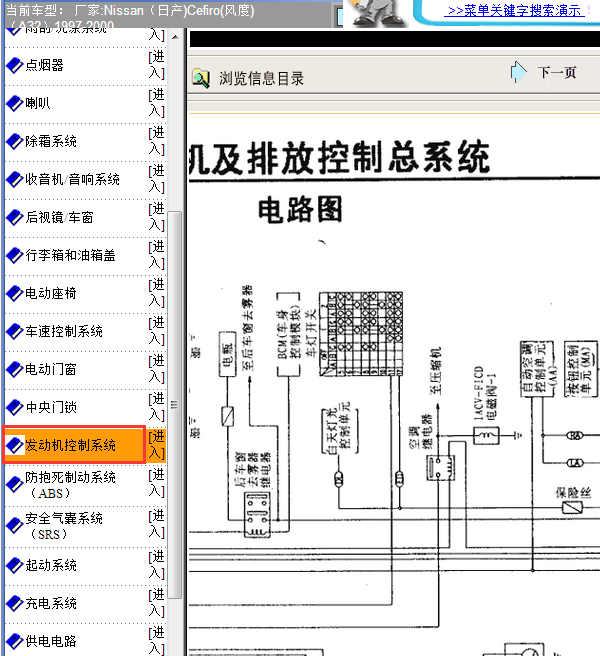This screenshot has height=656, width=600.
Task: Click the book icon beside 收音机/音响系统
Action: pyautogui.click(x=15, y=180)
